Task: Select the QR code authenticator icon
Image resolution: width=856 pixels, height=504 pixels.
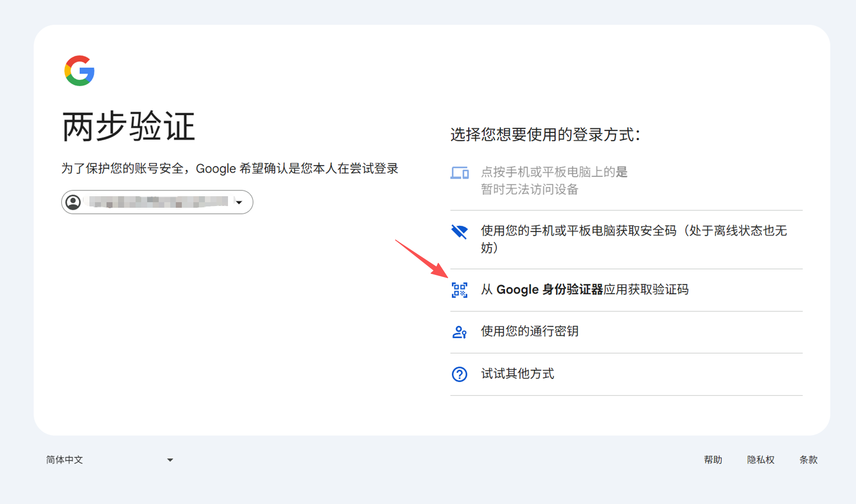Action: pos(459,290)
